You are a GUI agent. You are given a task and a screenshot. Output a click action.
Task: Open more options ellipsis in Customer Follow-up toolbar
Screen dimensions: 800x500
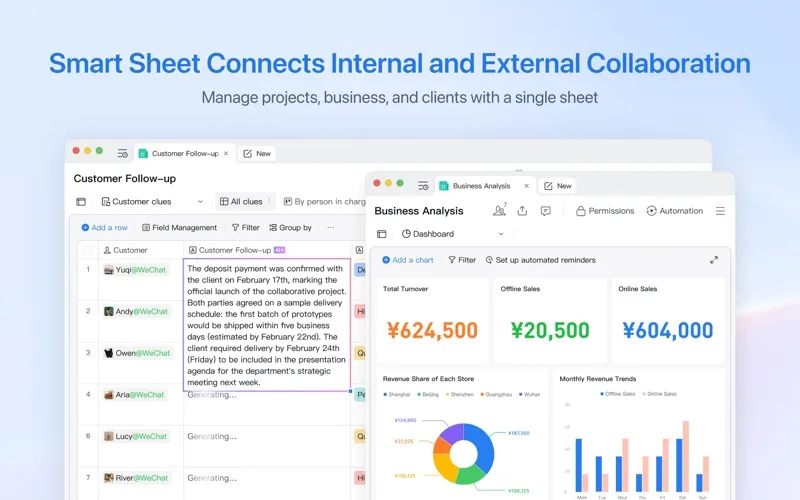(331, 228)
